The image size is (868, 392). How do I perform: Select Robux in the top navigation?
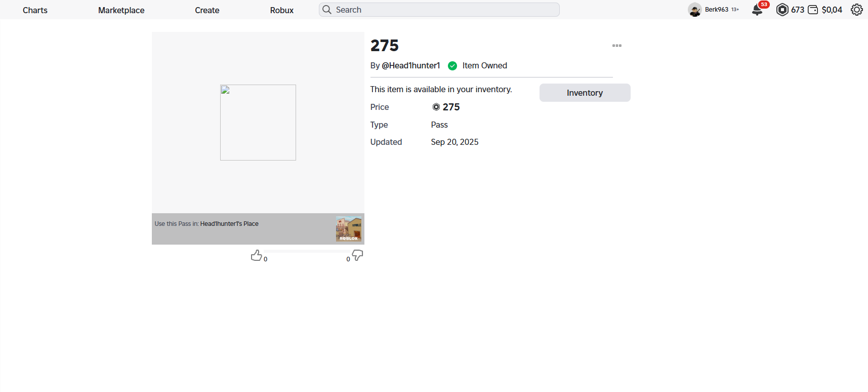(281, 10)
